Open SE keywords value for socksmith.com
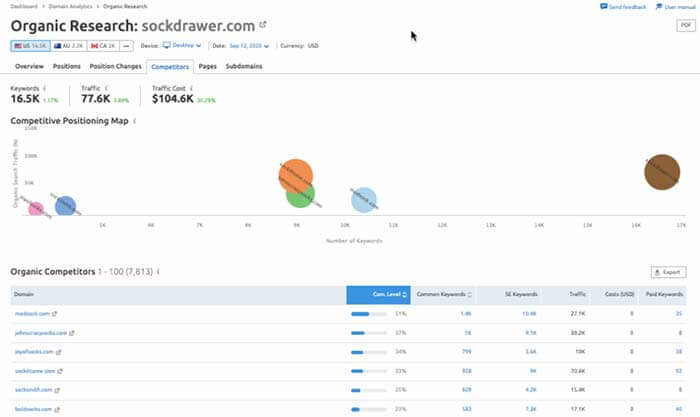Viewport: 700px width, 417px height. 531,390
